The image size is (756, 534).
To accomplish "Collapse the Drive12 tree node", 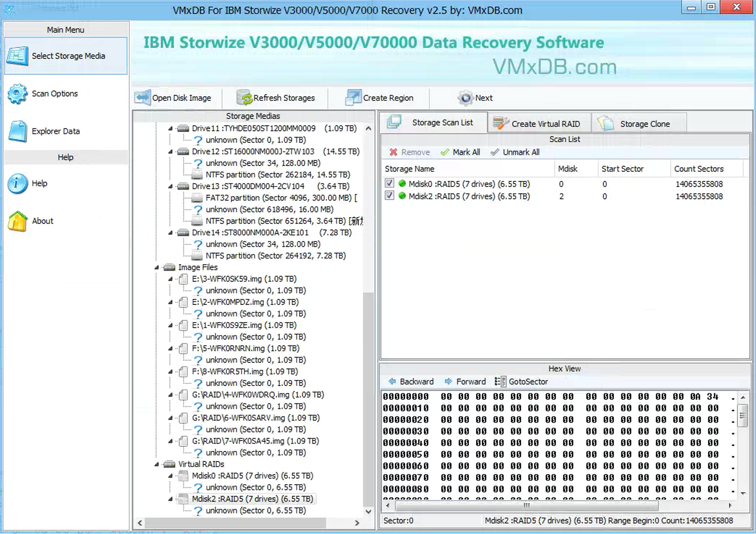I will tap(170, 151).
